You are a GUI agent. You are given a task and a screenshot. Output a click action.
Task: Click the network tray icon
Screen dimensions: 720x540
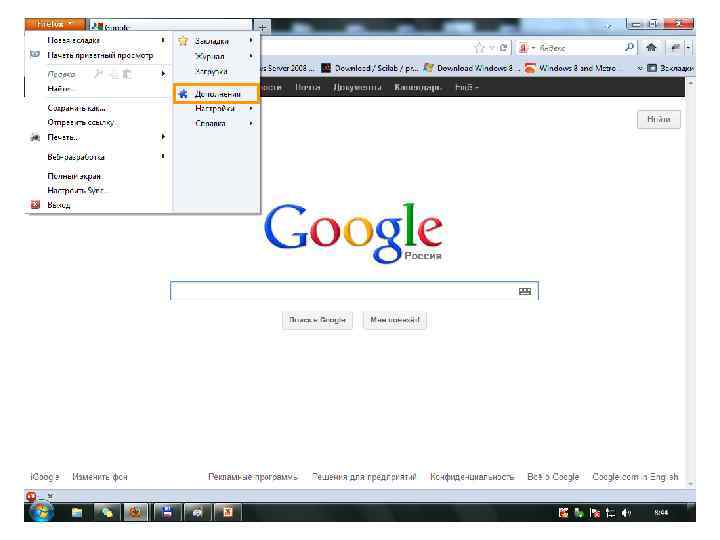click(x=610, y=512)
